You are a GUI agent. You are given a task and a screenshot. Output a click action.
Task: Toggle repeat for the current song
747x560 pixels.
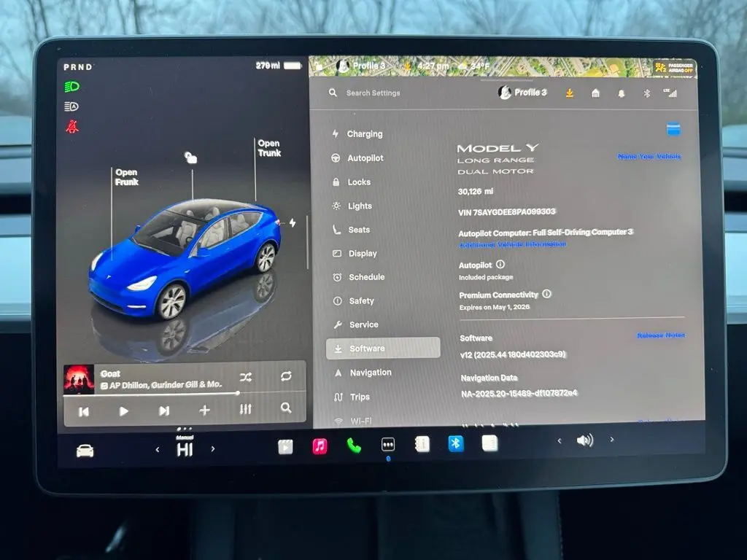point(286,376)
